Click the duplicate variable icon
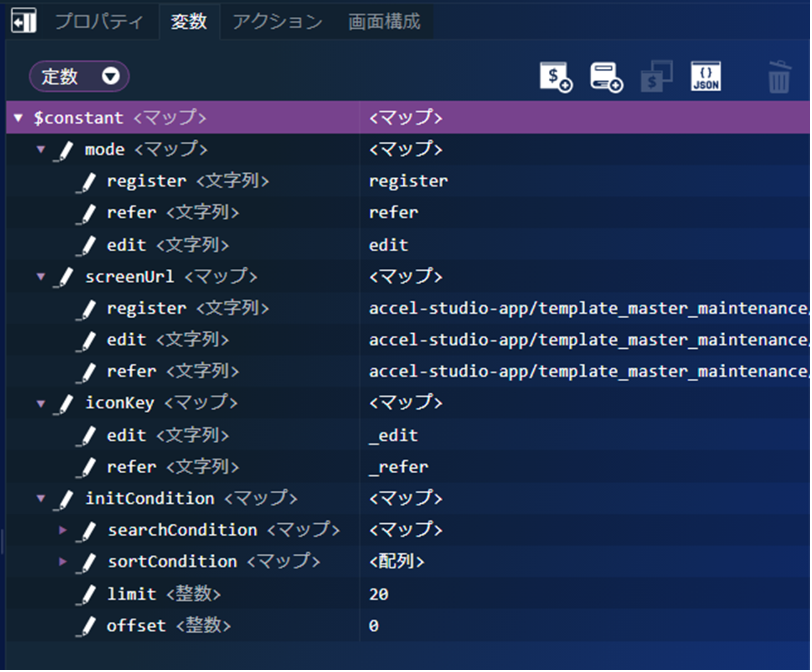The height and width of the screenshot is (672, 812). 656,77
